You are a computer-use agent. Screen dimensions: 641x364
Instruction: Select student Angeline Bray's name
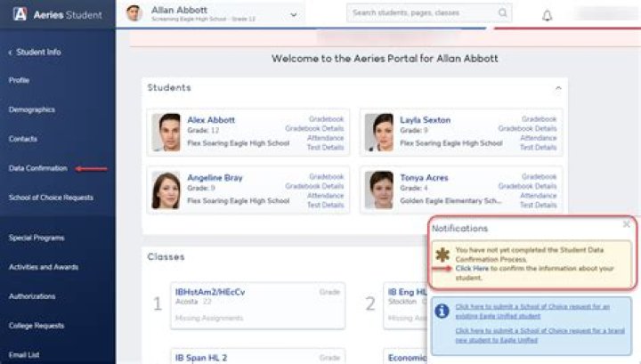215,177
